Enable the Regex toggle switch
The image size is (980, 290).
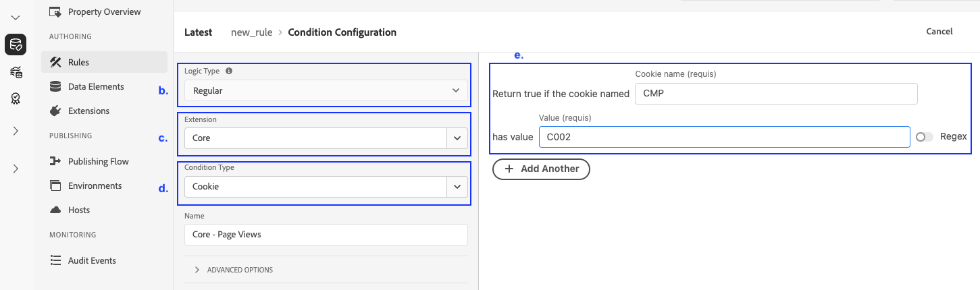(924, 137)
